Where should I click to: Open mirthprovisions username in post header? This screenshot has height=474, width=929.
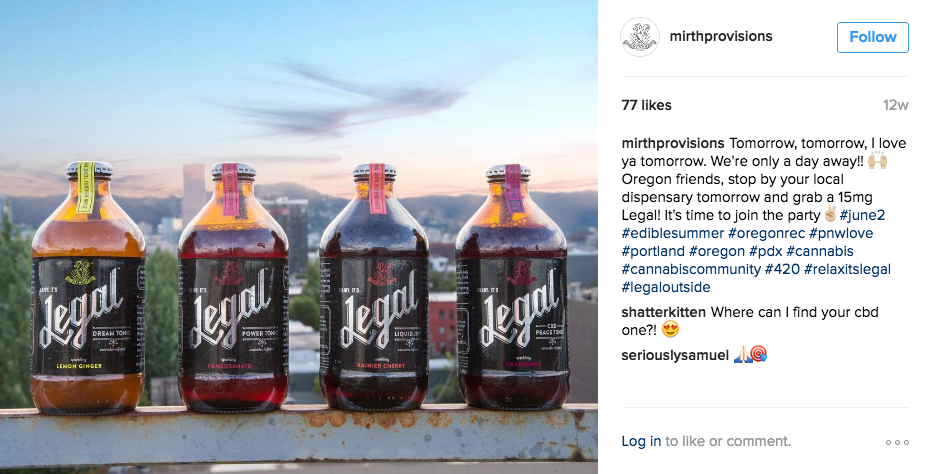pos(721,36)
